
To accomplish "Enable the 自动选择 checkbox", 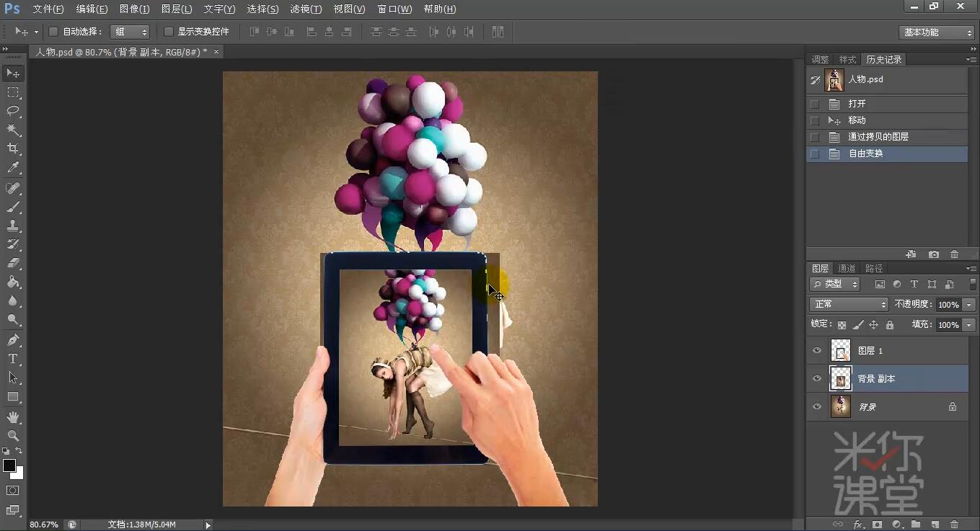I will coord(53,32).
